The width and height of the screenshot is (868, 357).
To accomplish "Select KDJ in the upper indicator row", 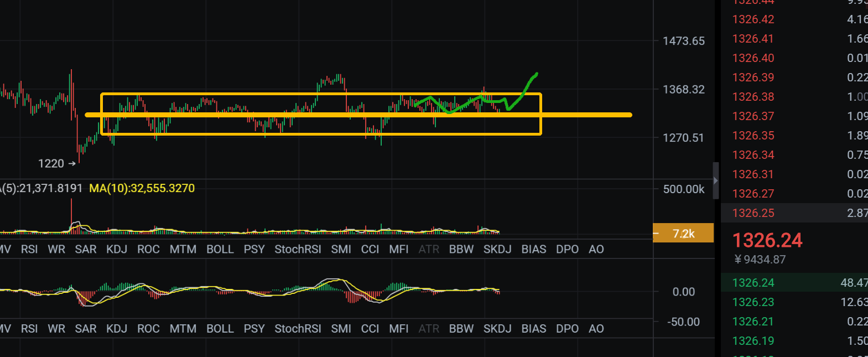I will 117,249.
